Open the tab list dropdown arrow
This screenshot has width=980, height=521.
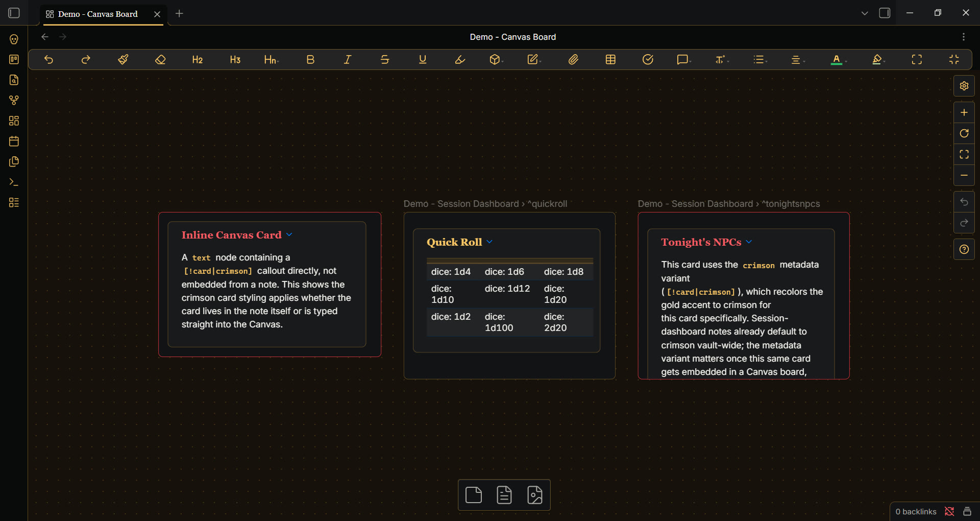[865, 13]
